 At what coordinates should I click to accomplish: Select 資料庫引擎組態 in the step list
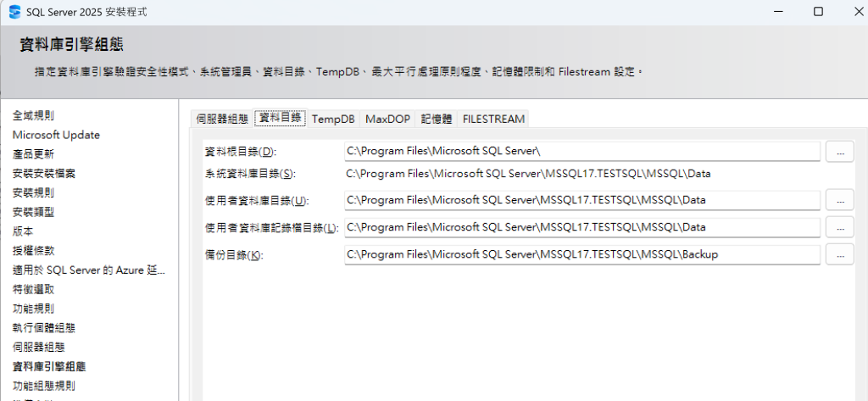tap(48, 366)
